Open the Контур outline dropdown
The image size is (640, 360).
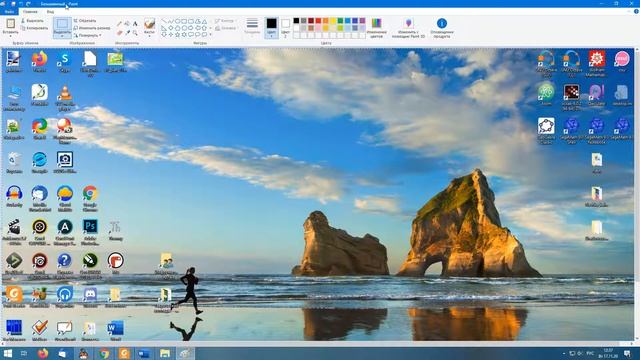click(225, 21)
